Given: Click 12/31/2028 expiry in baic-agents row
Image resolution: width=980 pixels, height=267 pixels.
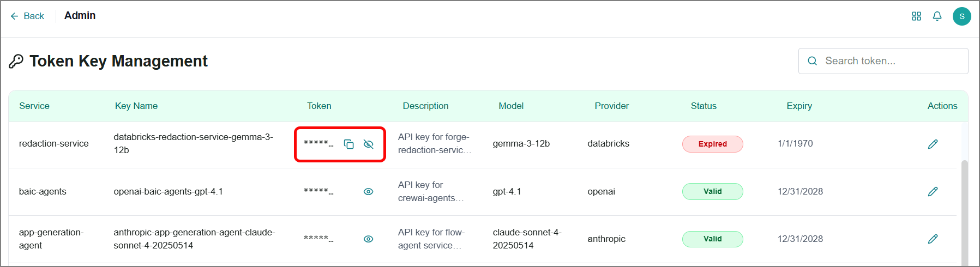Looking at the screenshot, I should tap(800, 191).
